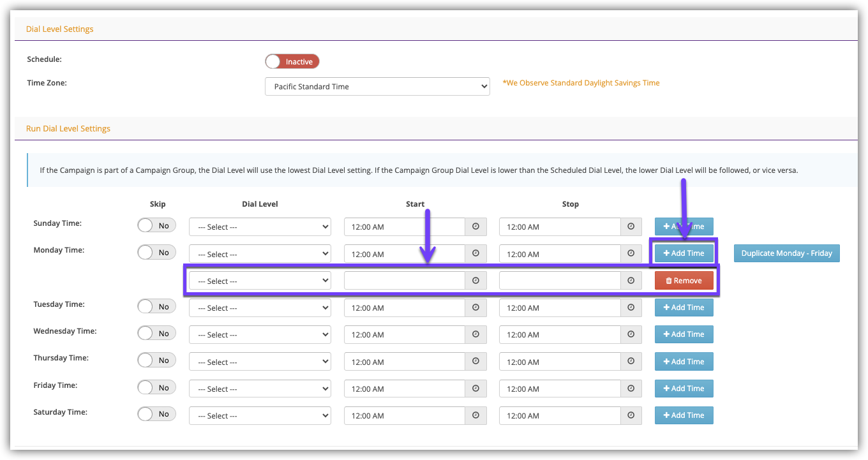Open Dial Level dropdown in added Monday row
The width and height of the screenshot is (868, 460).
tap(260, 281)
